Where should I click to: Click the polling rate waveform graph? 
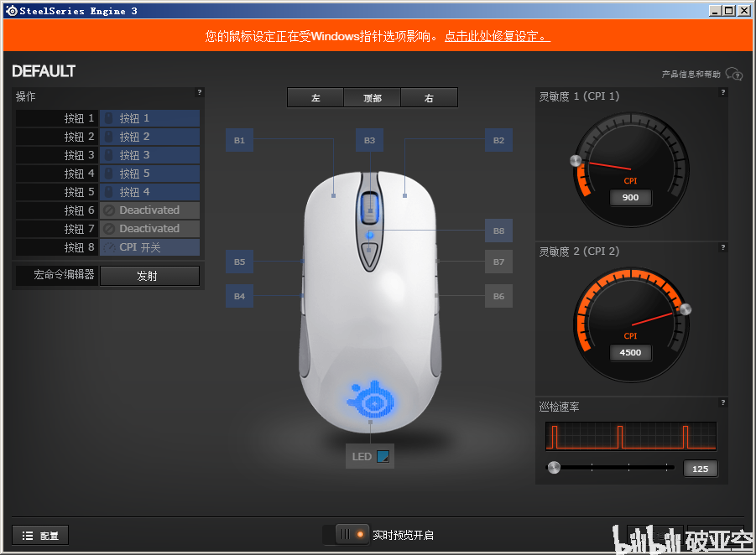[631, 437]
